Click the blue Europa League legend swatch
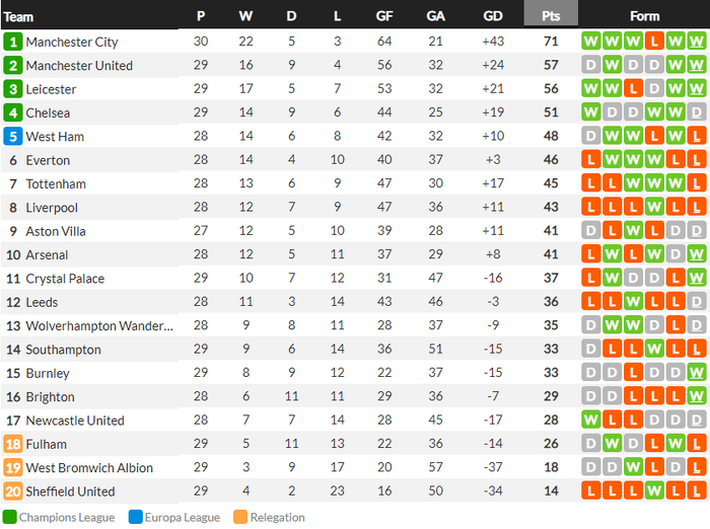 pyautogui.click(x=136, y=517)
